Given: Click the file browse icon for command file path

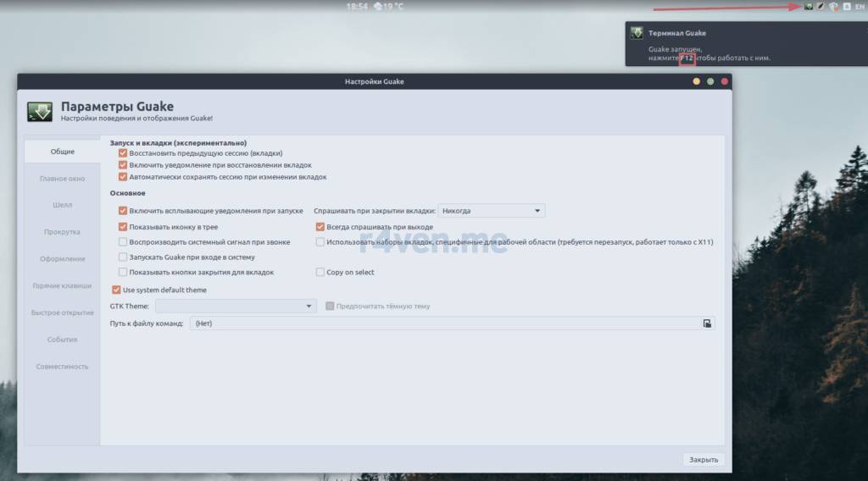Looking at the screenshot, I should coord(706,323).
